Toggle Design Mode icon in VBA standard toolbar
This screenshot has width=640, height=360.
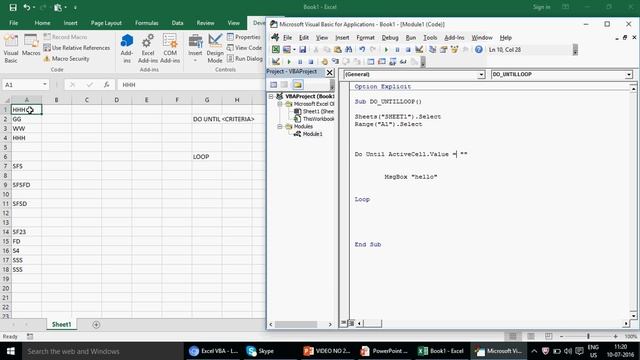419,49
